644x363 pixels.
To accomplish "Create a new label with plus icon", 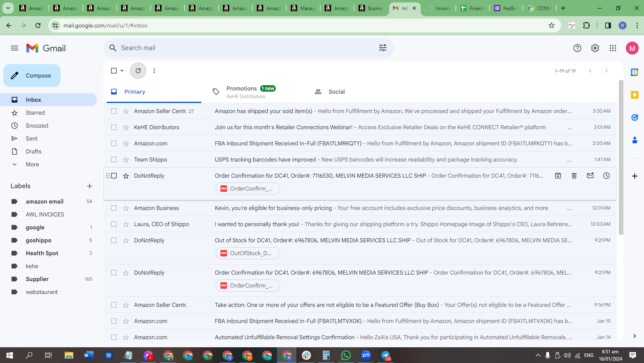I will (90, 186).
